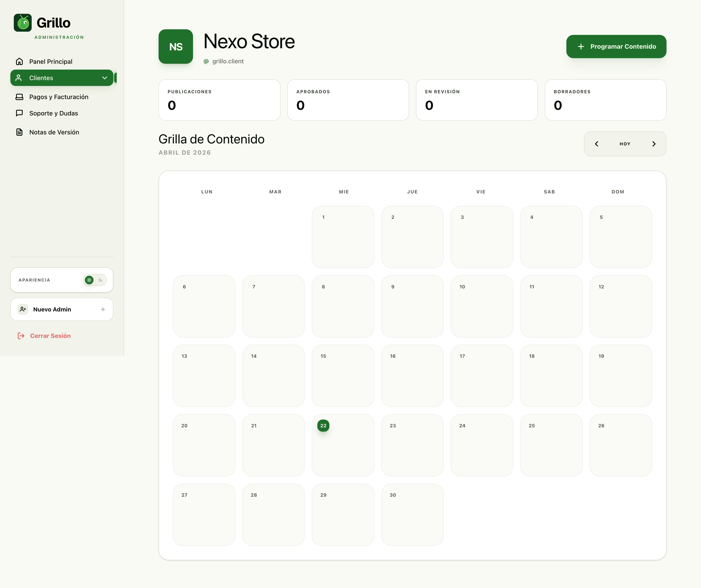701x588 pixels.
Task: Click the user icon in Clientes item
Action: pos(19,78)
